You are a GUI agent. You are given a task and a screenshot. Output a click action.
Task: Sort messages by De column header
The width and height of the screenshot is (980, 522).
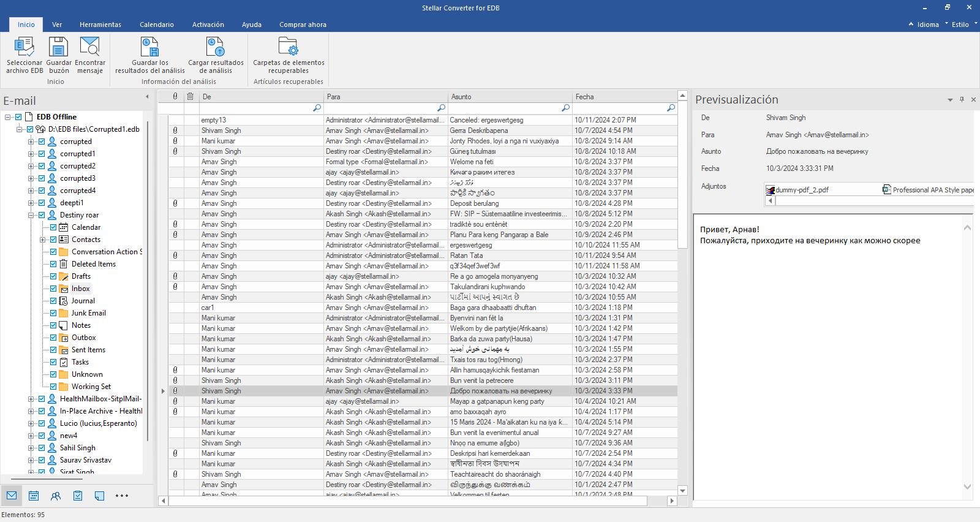[262, 96]
